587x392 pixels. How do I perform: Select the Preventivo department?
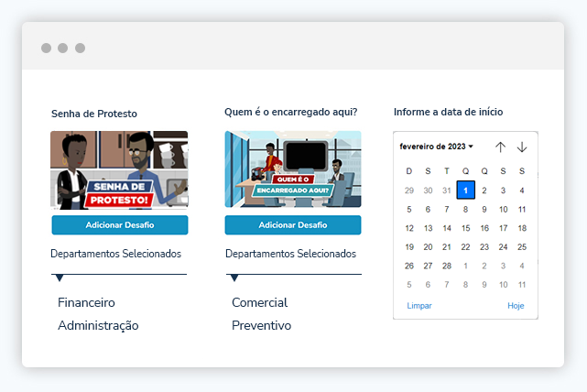coord(261,325)
